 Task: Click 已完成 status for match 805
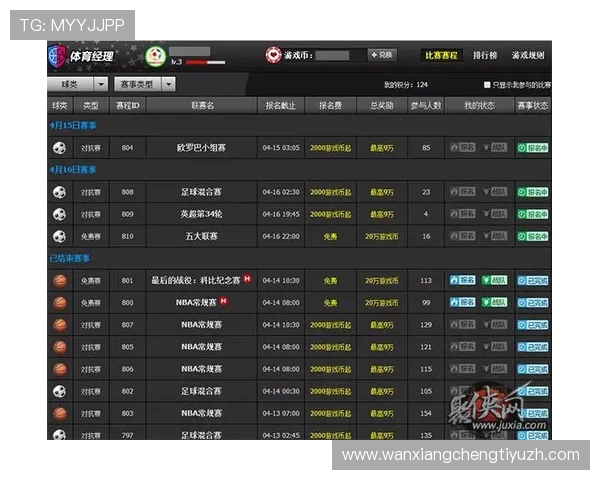533,348
